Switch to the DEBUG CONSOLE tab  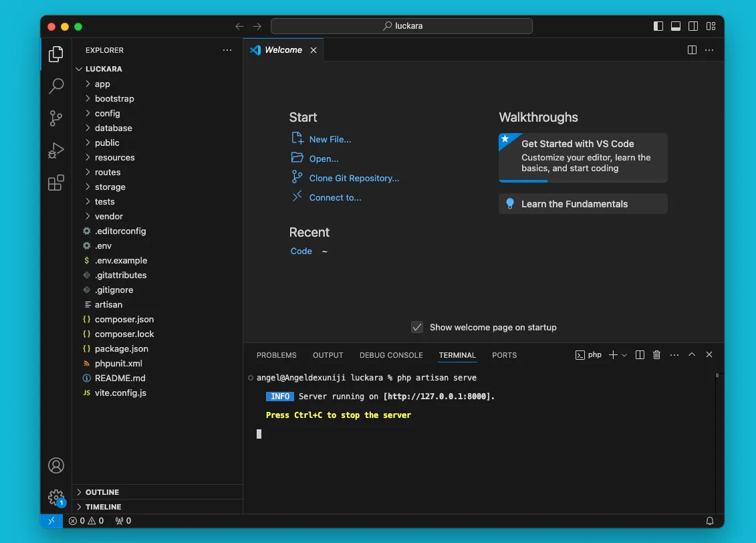pos(391,355)
